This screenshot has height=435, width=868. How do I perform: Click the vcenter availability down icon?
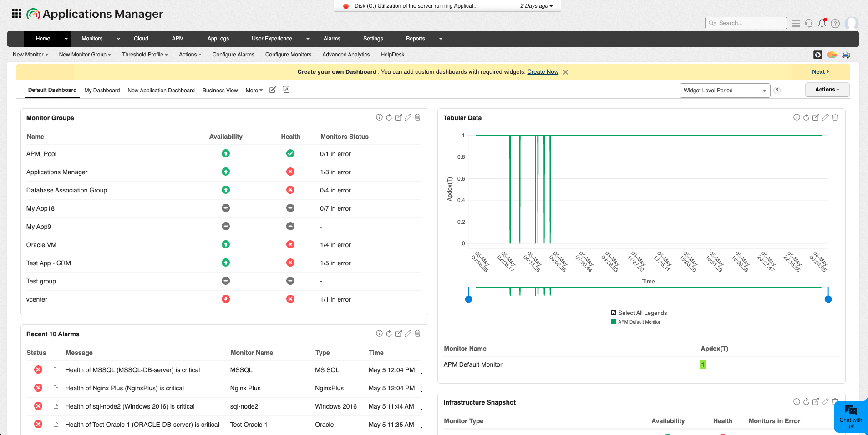click(226, 299)
